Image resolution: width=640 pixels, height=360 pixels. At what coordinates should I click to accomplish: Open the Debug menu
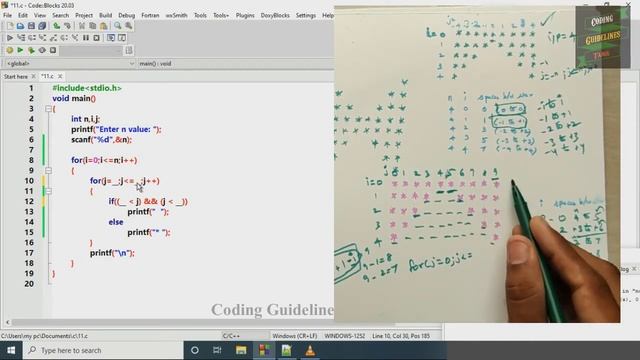pos(127,15)
